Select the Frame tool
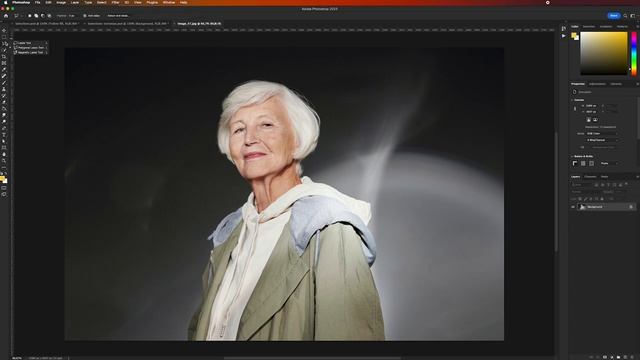This screenshot has height=360, width=640. pos(4,63)
